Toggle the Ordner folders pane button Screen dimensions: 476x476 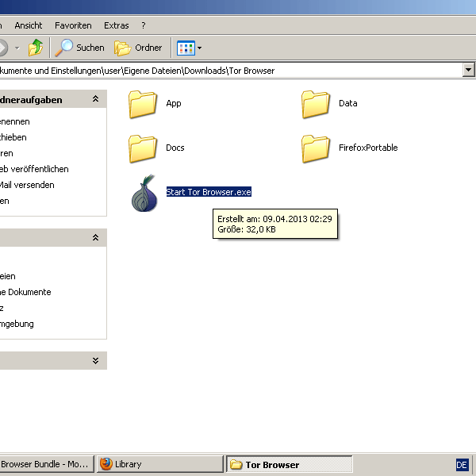(x=138, y=48)
